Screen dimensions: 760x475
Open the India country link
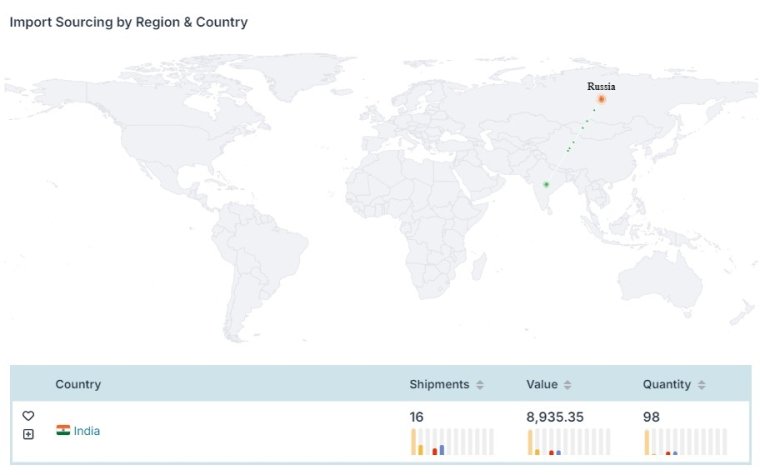pyautogui.click(x=87, y=431)
